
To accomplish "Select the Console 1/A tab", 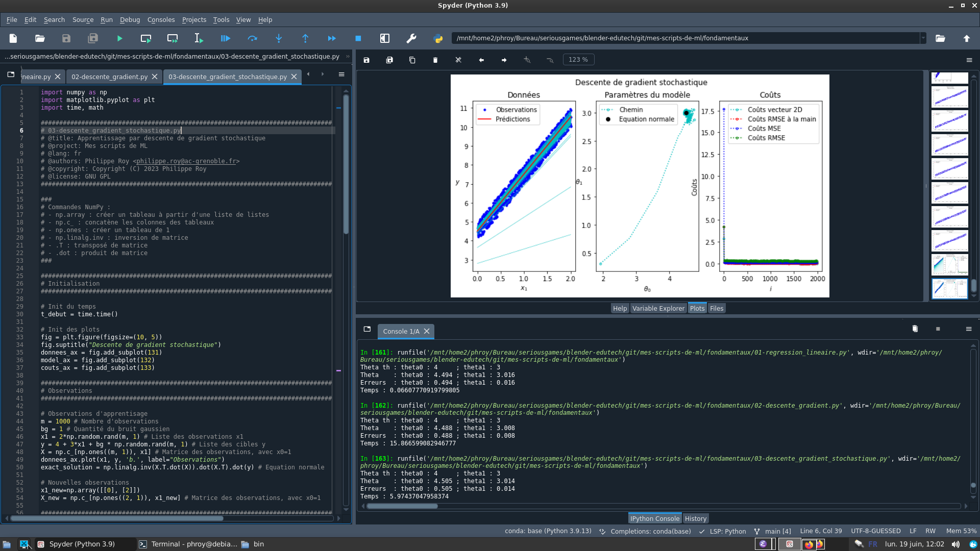I will 398,330.
